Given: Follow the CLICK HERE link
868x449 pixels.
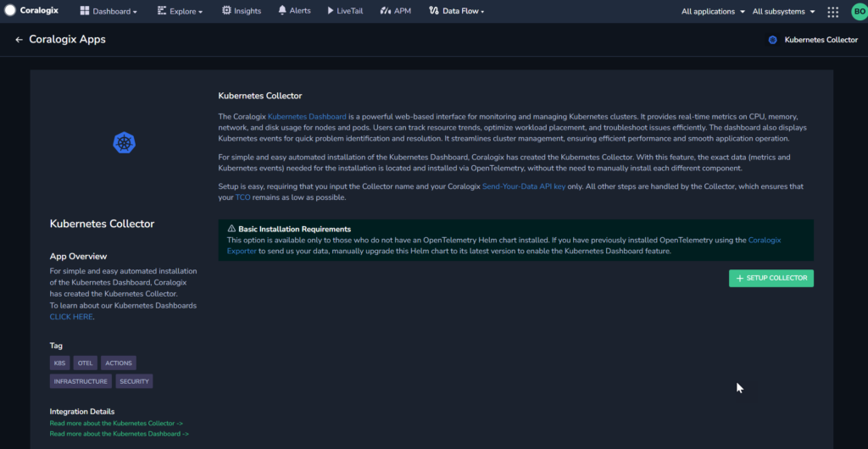Looking at the screenshot, I should click(x=71, y=317).
